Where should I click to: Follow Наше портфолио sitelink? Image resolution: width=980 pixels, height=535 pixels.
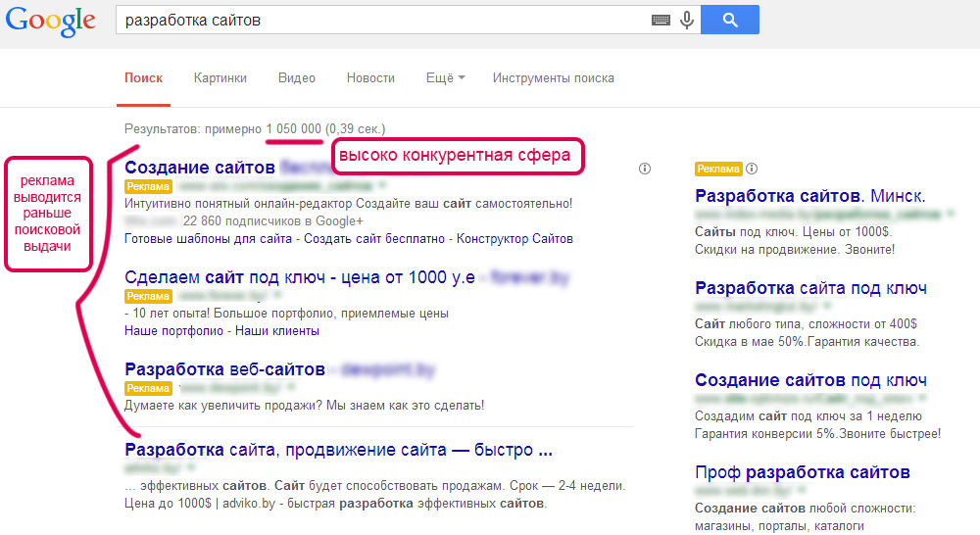click(173, 330)
